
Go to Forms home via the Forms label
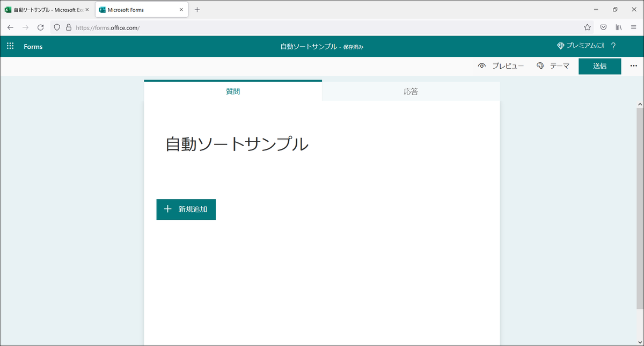[33, 46]
